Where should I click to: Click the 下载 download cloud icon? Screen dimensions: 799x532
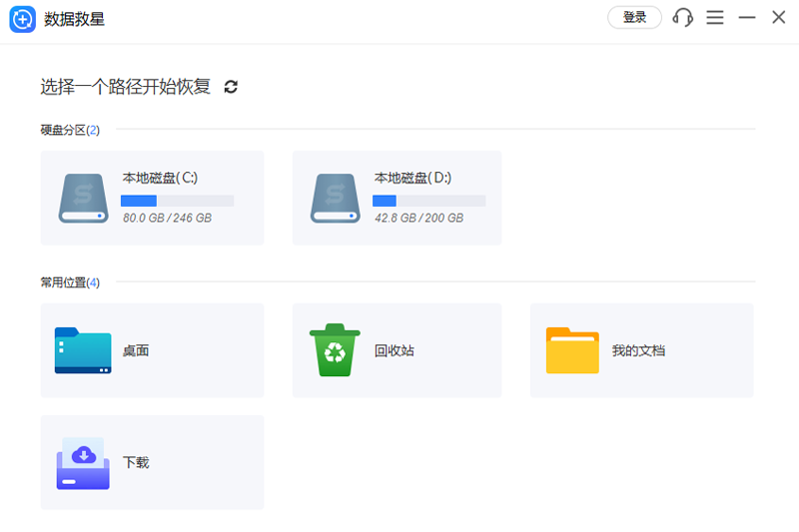83,463
